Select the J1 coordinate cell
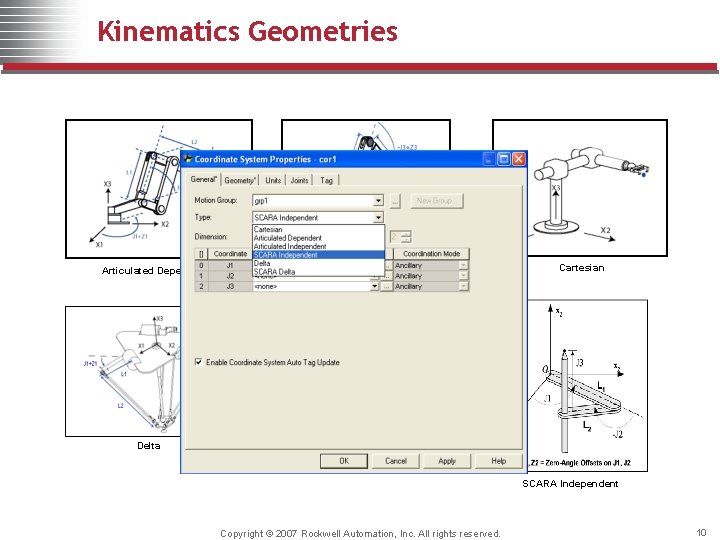720x540 pixels. [230, 265]
